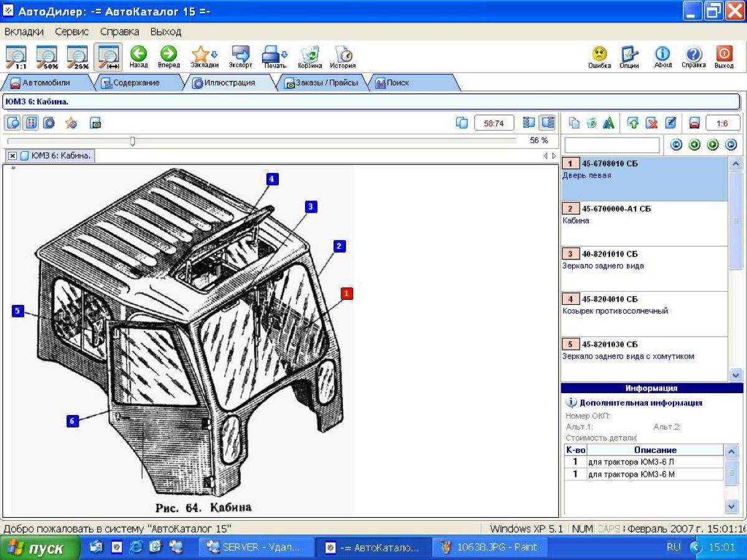
Task: Switch to the Заказы / Прайсы tab
Action: click(x=321, y=83)
